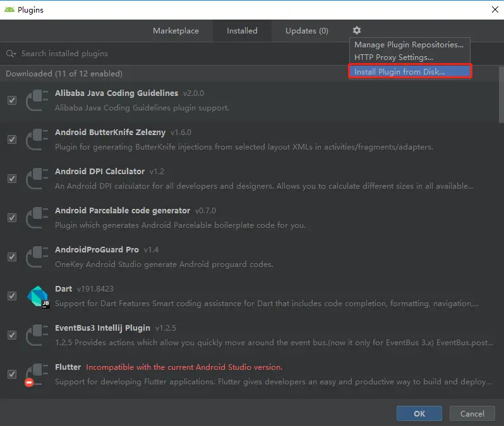Uncheck Android ButterKnife Zelezny plugin
This screenshot has width=504, height=426.
[x=12, y=139]
